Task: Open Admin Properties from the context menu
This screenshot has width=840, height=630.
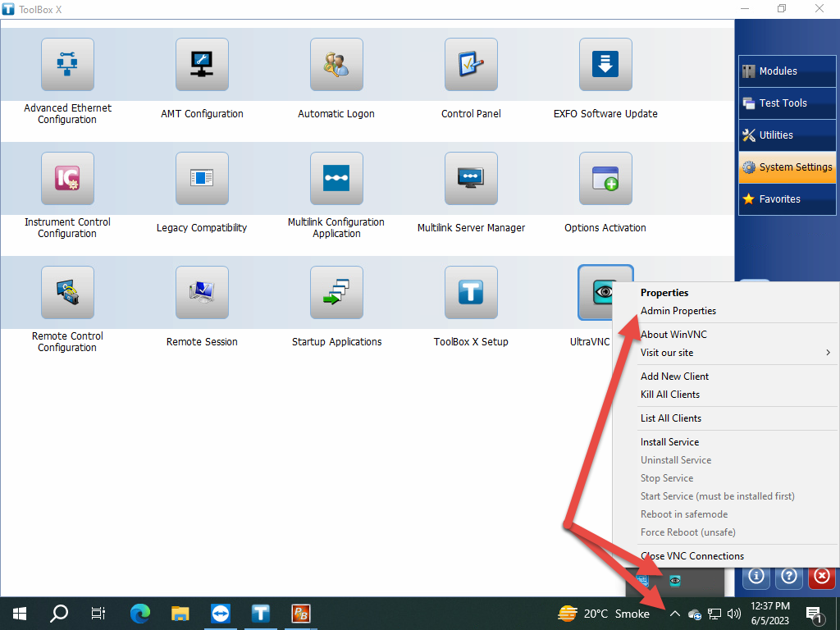Action: tap(727, 311)
